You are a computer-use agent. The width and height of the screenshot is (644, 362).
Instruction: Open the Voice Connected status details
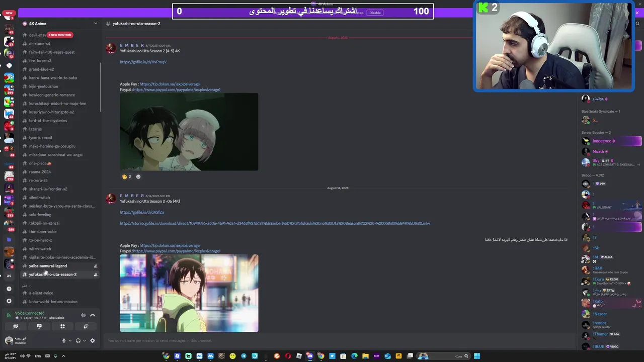pos(30,313)
